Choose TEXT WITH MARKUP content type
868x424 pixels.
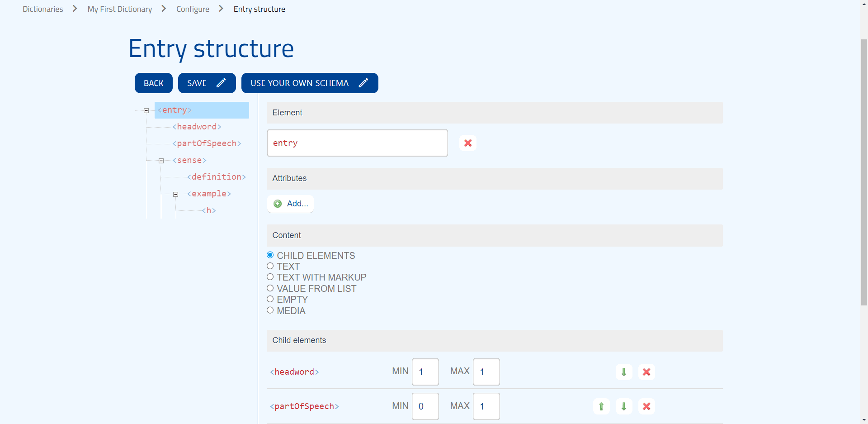(270, 277)
